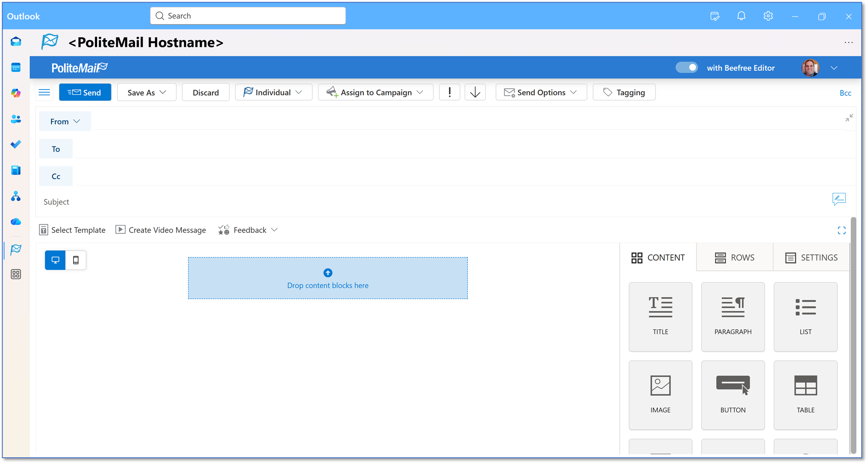Expand the Send Options dropdown

pos(541,92)
